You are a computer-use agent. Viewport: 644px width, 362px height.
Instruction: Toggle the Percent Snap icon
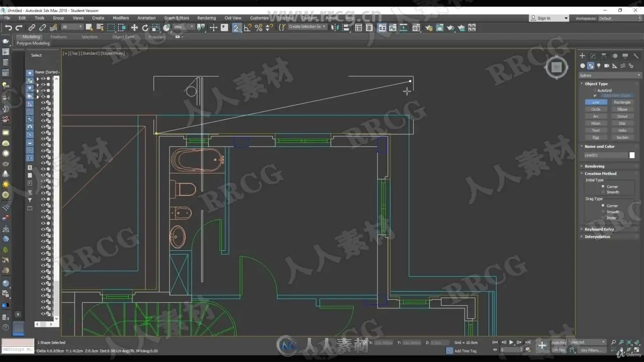pyautogui.click(x=259, y=28)
